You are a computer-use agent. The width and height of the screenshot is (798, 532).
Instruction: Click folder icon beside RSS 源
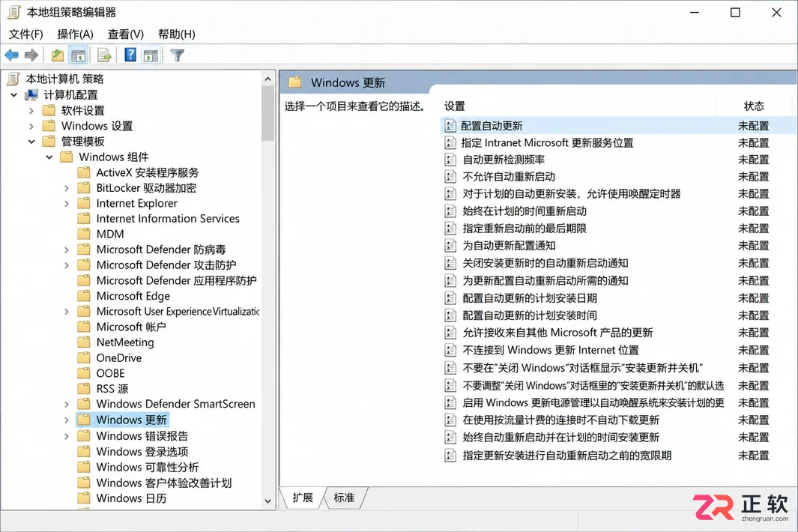click(84, 388)
